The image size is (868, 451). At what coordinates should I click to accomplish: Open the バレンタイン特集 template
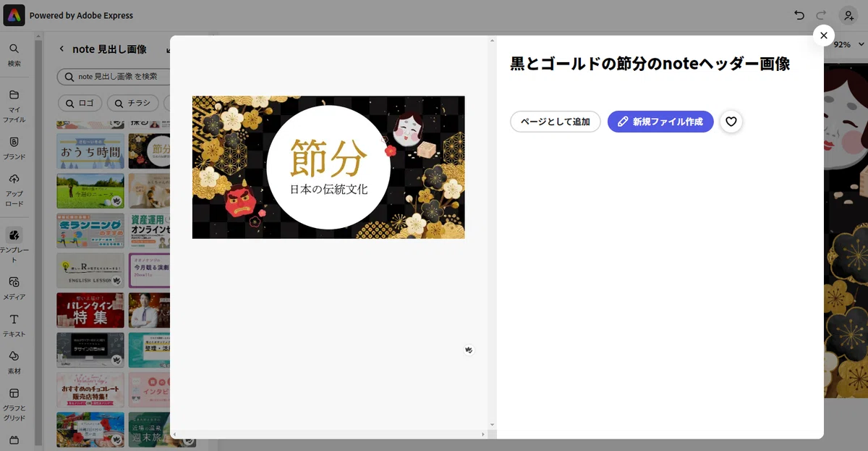click(90, 311)
